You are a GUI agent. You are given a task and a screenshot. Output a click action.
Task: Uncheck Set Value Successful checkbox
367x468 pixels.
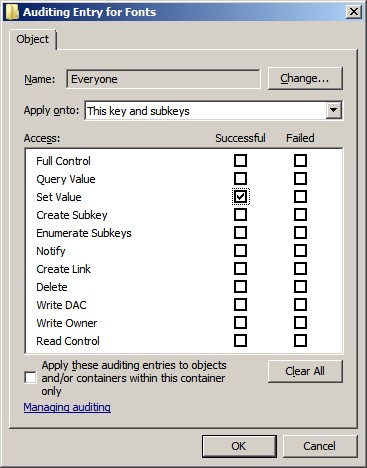click(x=240, y=197)
